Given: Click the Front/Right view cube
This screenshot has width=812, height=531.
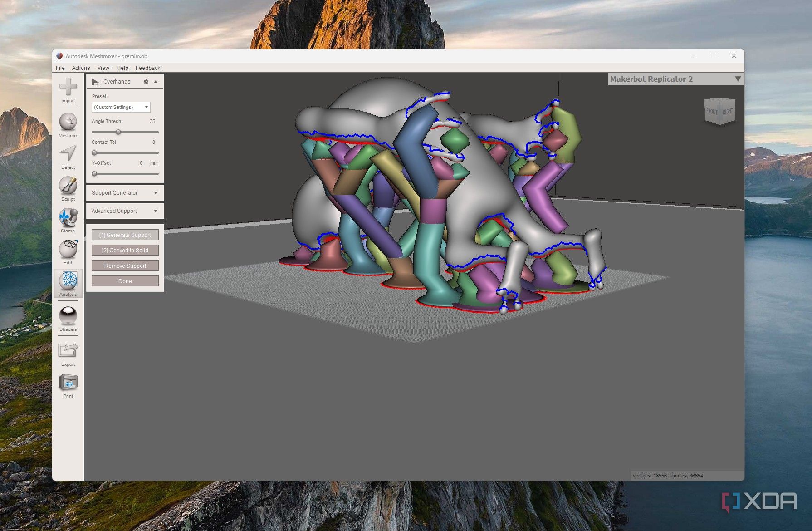Looking at the screenshot, I should tap(720, 111).
